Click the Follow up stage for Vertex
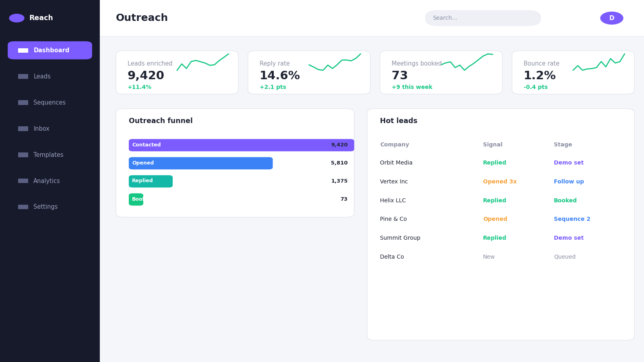The image size is (644, 362). tap(569, 181)
